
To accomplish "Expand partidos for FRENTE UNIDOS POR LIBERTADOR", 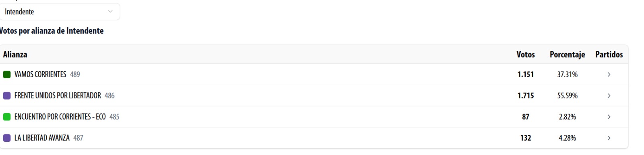I will pyautogui.click(x=609, y=96).
